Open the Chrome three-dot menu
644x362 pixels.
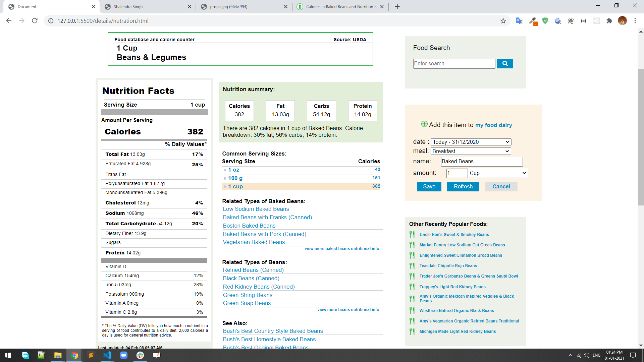(635, 21)
